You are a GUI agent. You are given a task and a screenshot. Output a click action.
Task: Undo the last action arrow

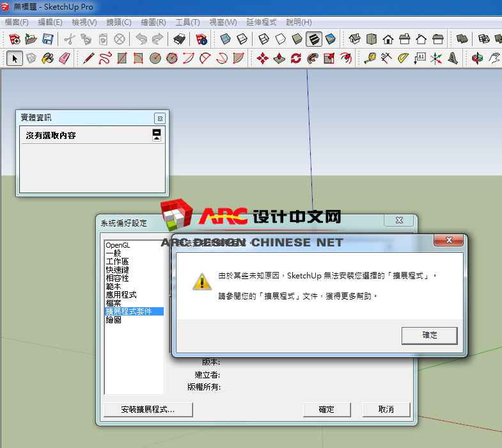pyautogui.click(x=141, y=39)
